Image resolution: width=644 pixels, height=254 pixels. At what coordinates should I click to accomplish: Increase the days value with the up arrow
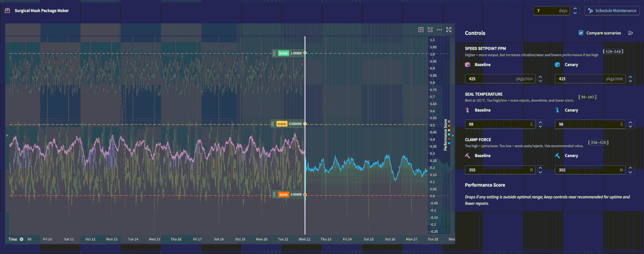pyautogui.click(x=575, y=8)
